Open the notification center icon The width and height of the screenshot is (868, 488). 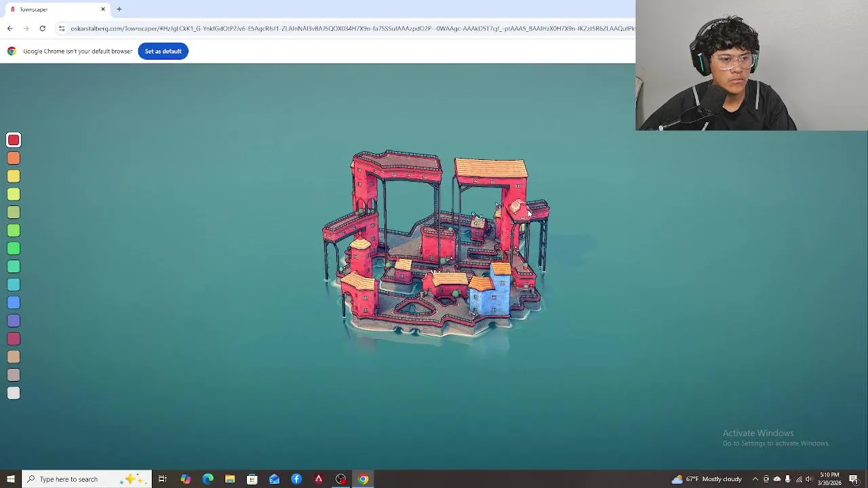click(x=854, y=479)
